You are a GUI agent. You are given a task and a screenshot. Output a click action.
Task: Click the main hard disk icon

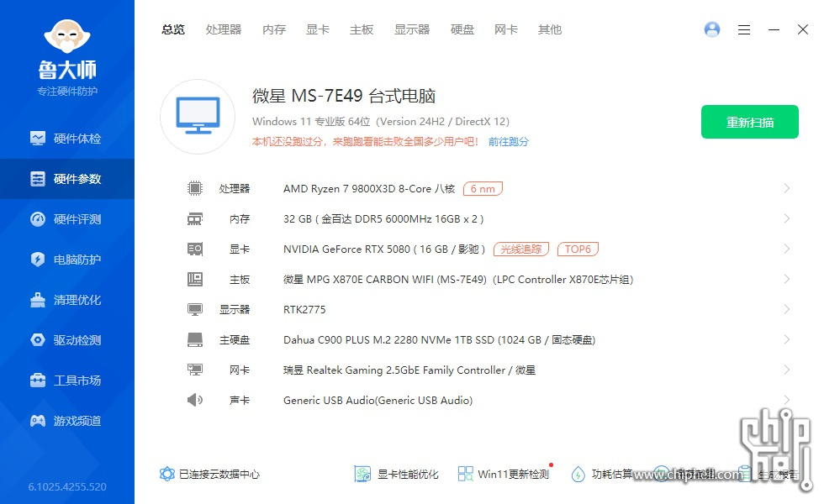coord(195,339)
